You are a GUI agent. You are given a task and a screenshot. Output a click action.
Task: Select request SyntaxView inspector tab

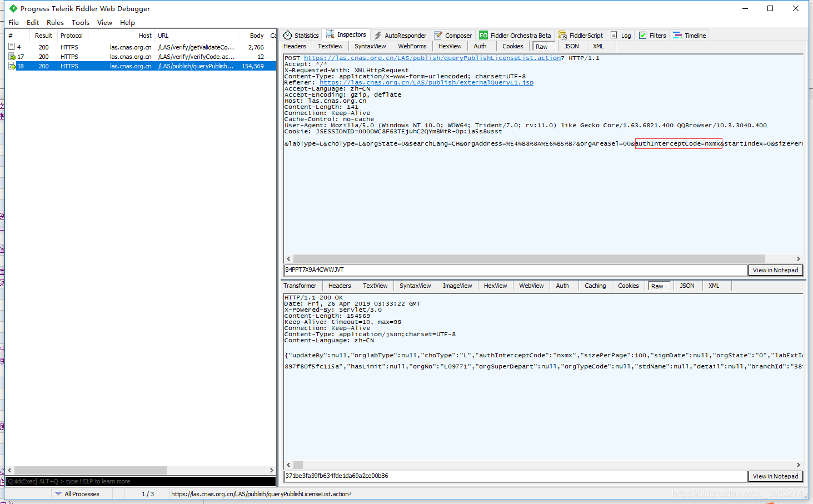(x=370, y=47)
